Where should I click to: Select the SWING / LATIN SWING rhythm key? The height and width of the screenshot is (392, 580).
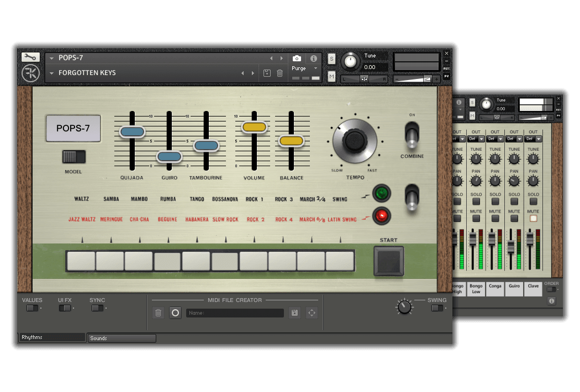click(340, 261)
